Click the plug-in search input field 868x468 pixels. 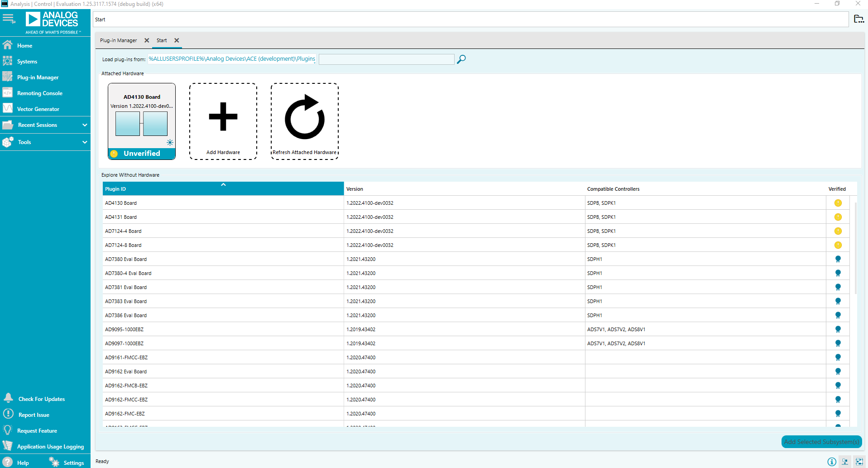pos(386,59)
